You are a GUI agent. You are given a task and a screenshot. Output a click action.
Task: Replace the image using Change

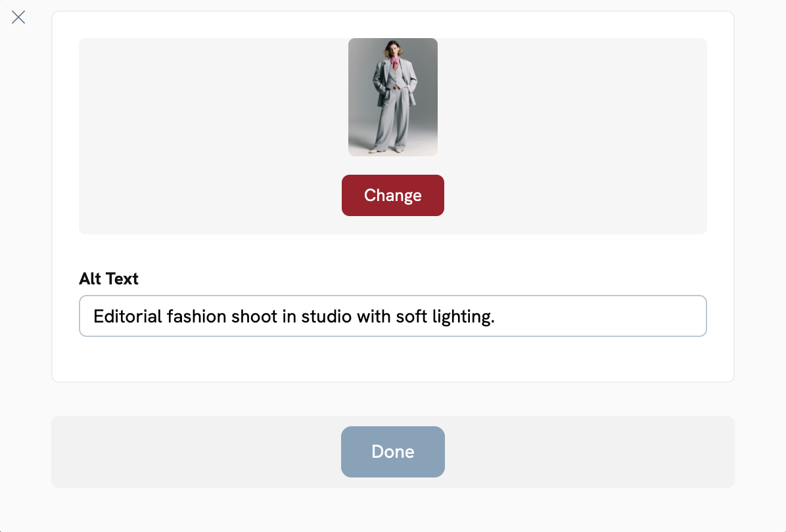[392, 195]
